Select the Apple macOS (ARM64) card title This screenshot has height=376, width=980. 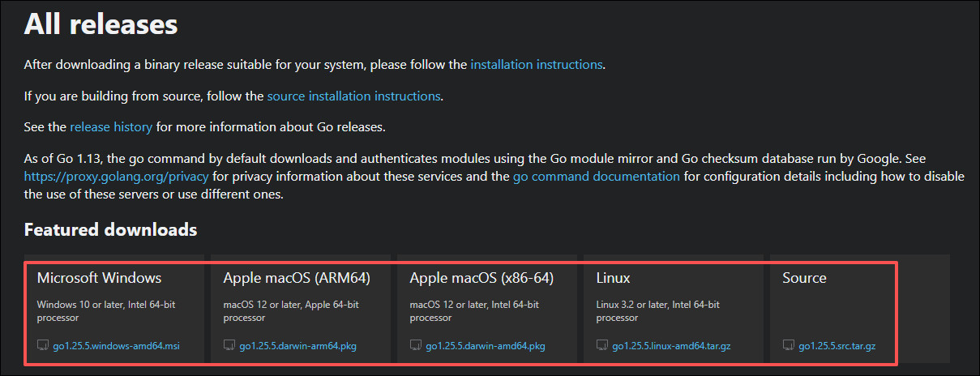[x=297, y=278]
